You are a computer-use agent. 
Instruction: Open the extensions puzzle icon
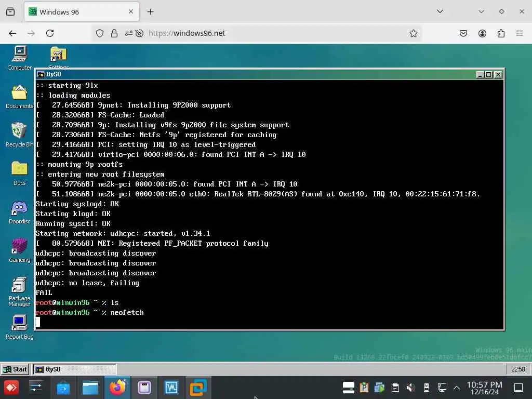tap(501, 33)
